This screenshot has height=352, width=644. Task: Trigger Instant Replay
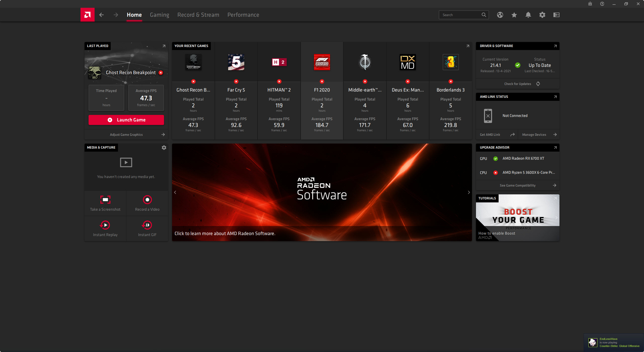click(105, 229)
